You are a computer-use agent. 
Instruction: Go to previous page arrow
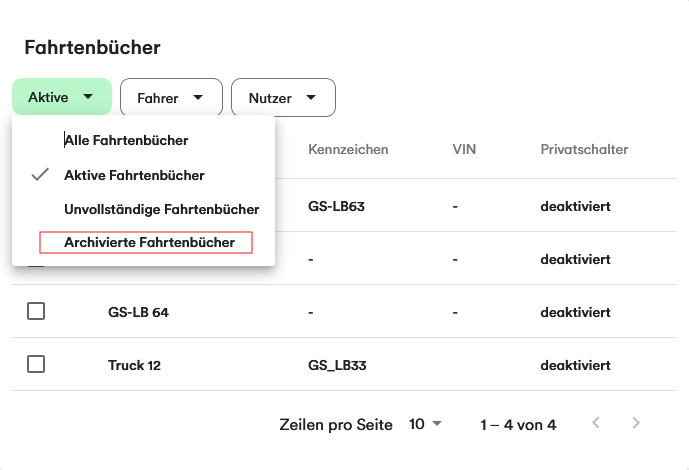click(x=596, y=423)
